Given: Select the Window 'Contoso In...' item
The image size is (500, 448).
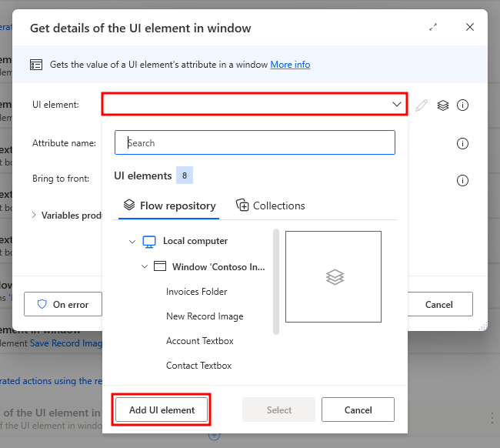Looking at the screenshot, I should coord(218,267).
